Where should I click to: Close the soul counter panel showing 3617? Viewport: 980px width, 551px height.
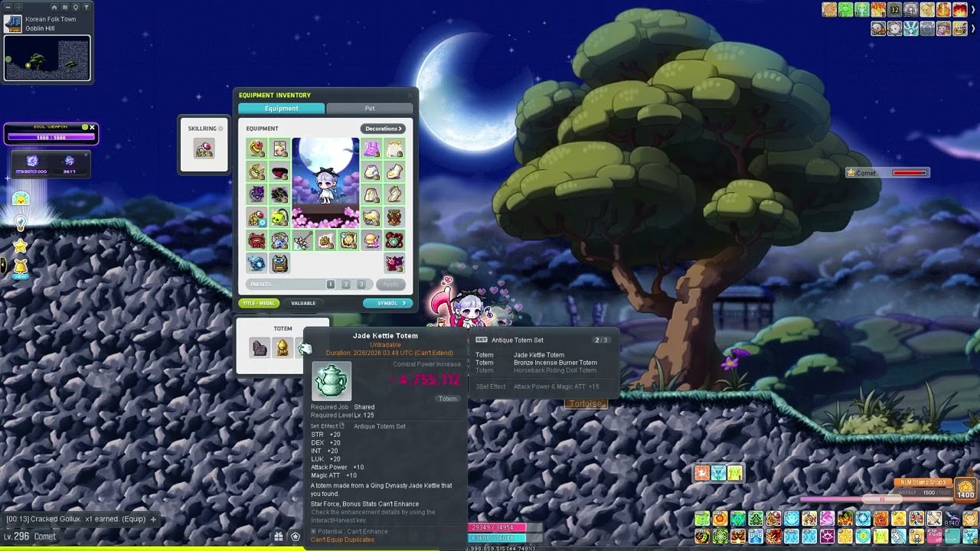pyautogui.click(x=87, y=155)
